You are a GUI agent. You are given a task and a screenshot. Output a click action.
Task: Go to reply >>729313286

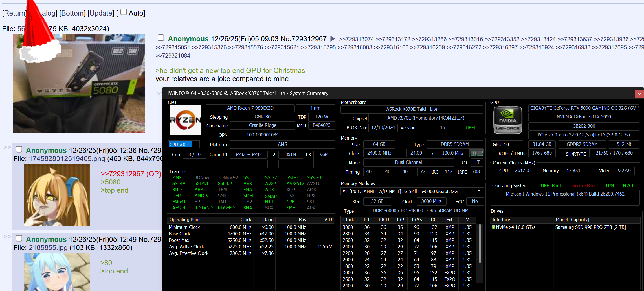tap(429, 39)
